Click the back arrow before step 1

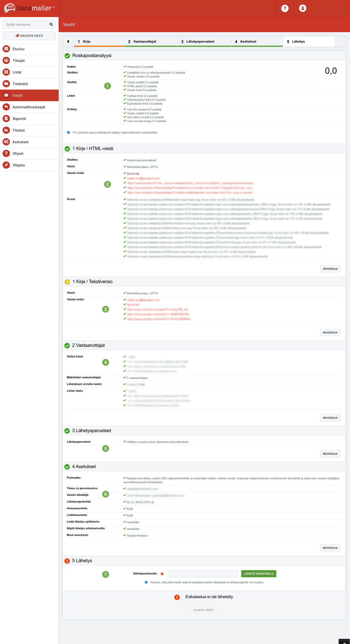click(x=68, y=42)
